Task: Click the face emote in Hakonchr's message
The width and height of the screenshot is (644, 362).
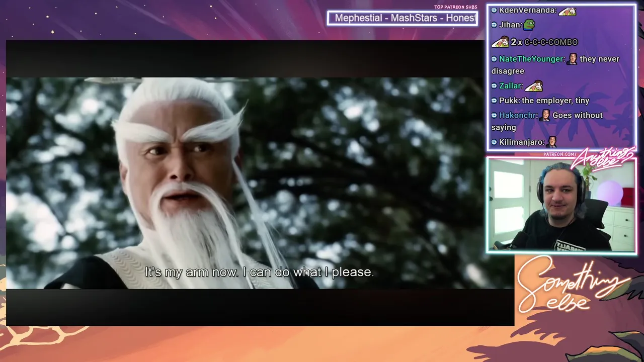Action: pyautogui.click(x=545, y=115)
